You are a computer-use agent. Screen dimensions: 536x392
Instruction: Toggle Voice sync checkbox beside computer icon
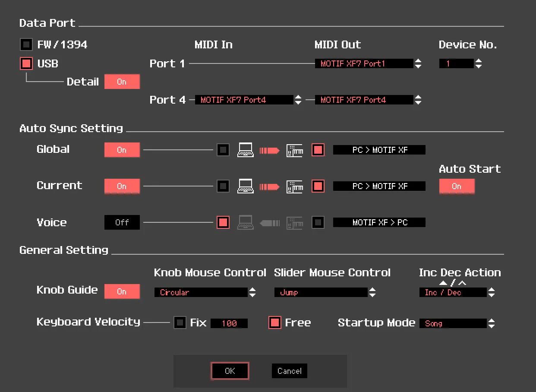point(223,222)
